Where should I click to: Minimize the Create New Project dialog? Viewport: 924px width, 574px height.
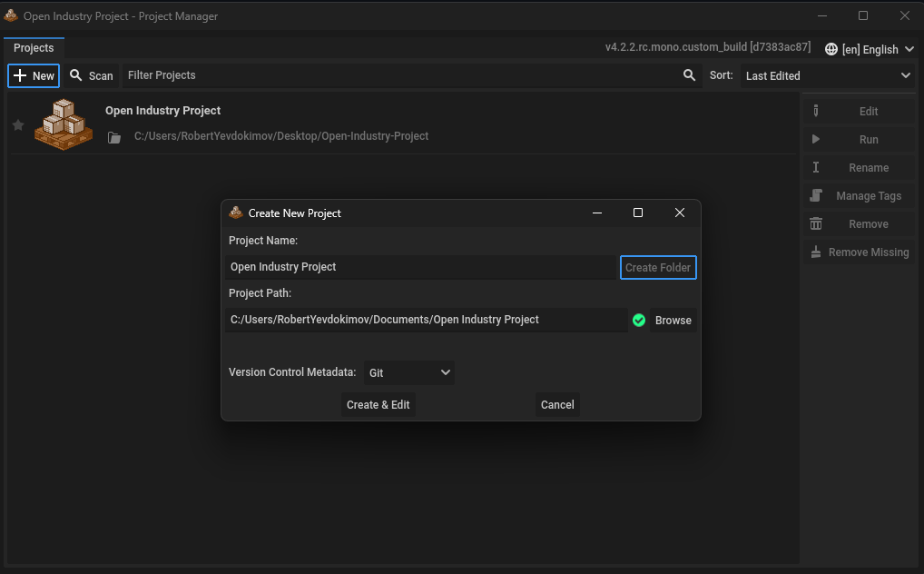(597, 213)
